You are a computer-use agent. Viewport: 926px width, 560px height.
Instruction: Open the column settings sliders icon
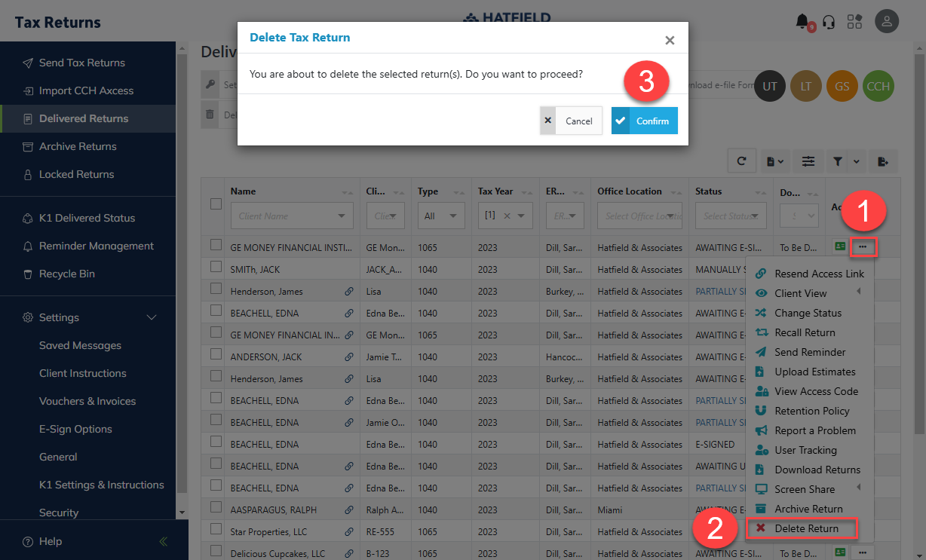pos(808,161)
